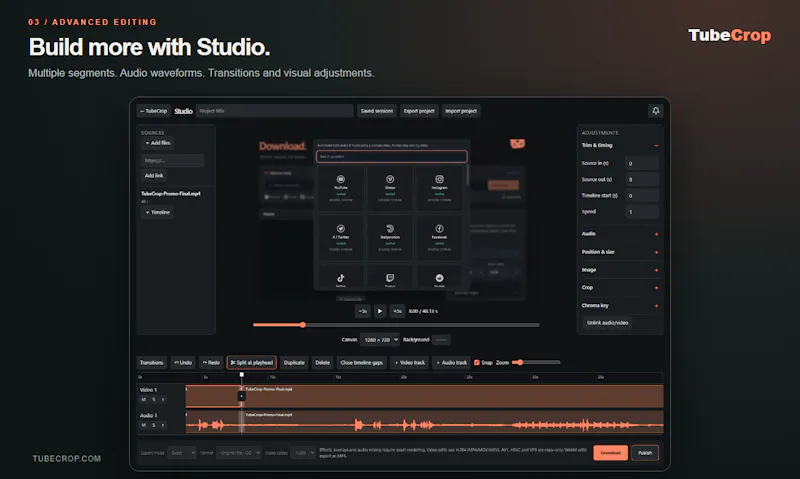The height and width of the screenshot is (479, 800).
Task: Click Unlink audio/video button
Action: click(607, 323)
